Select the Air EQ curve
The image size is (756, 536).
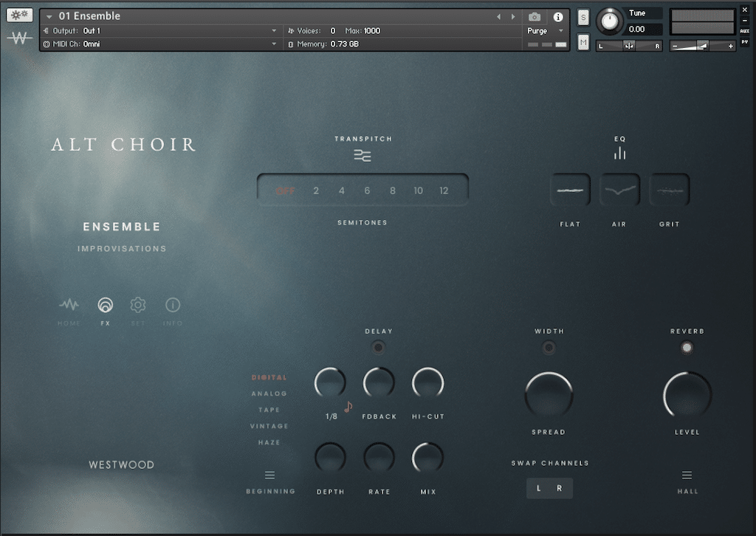pos(619,190)
